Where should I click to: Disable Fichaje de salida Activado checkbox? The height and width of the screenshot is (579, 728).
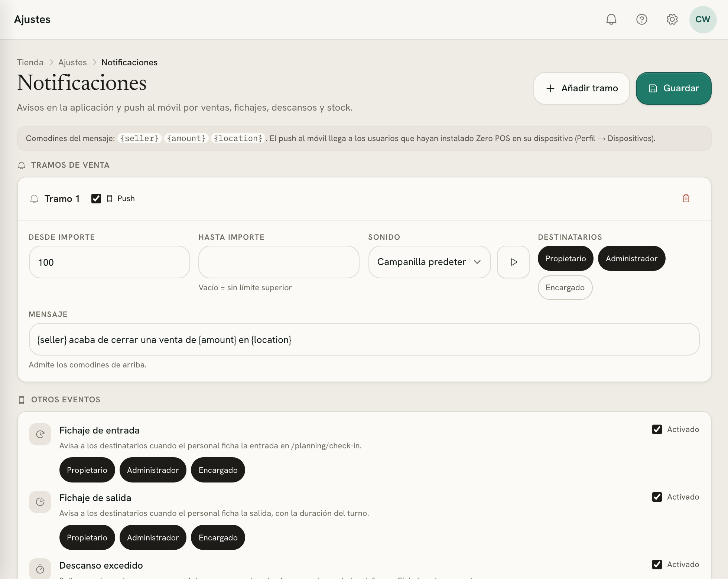tap(657, 497)
